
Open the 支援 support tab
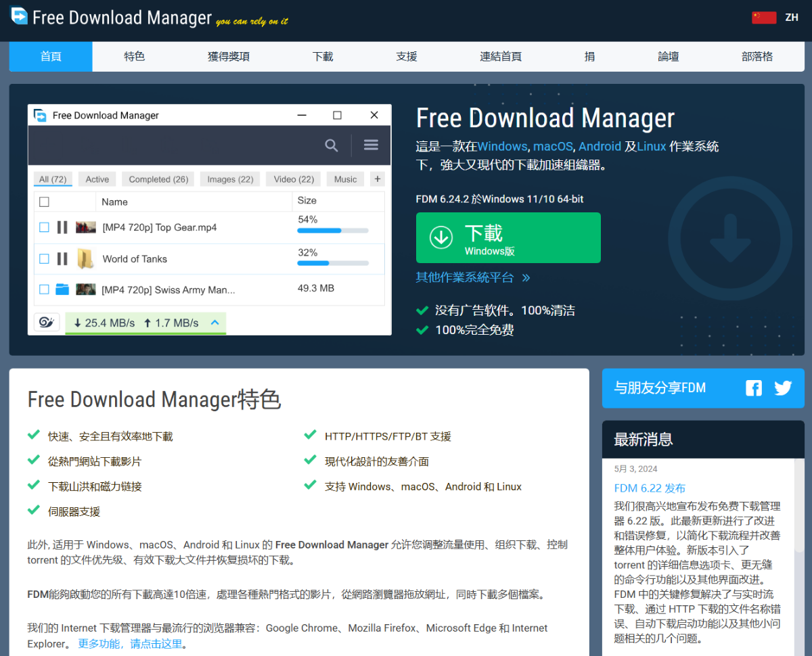[407, 57]
